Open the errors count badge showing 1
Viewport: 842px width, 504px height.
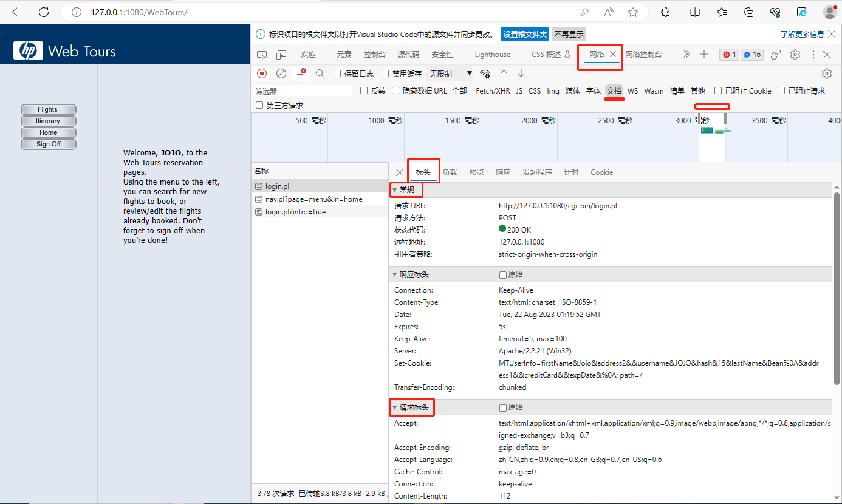click(x=729, y=55)
